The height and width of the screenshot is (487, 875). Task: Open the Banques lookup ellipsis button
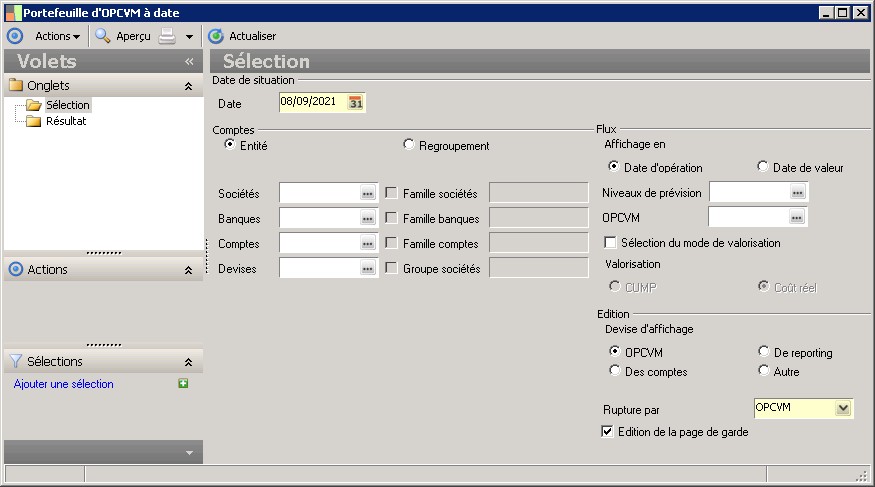click(367, 219)
